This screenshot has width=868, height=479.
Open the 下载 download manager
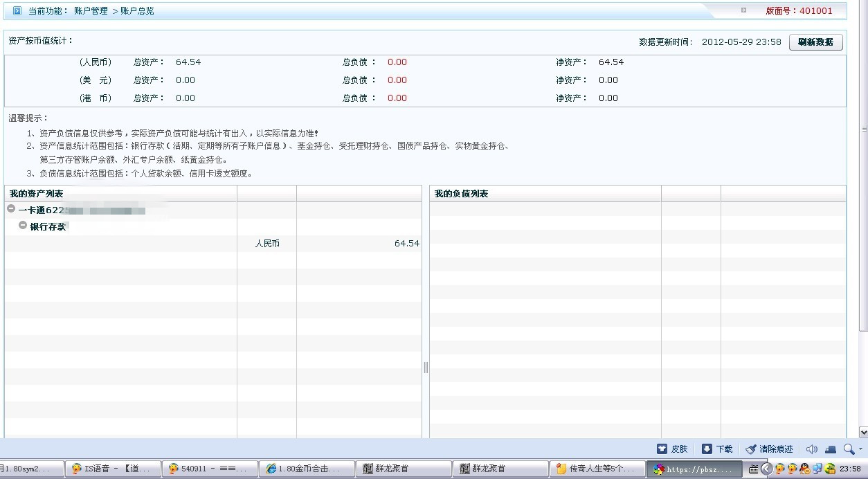point(717,449)
